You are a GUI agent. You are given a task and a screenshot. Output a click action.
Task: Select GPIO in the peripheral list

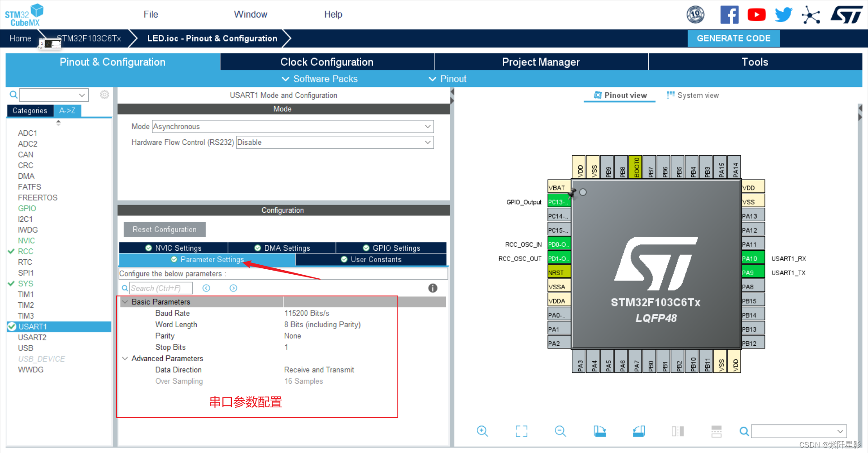(27, 209)
